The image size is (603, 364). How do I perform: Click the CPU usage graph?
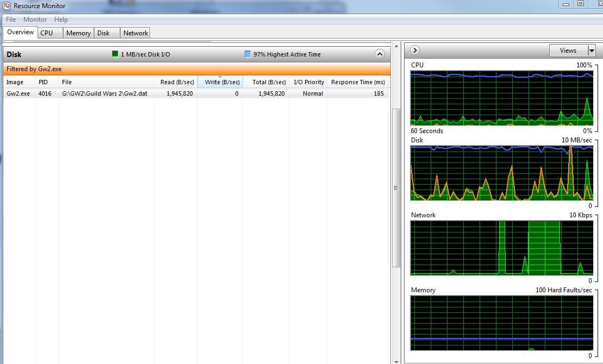pos(502,98)
